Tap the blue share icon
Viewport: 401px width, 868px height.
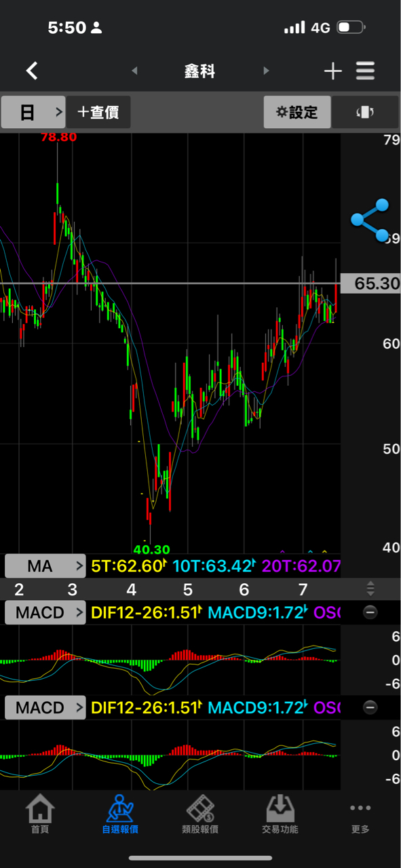pos(370,220)
